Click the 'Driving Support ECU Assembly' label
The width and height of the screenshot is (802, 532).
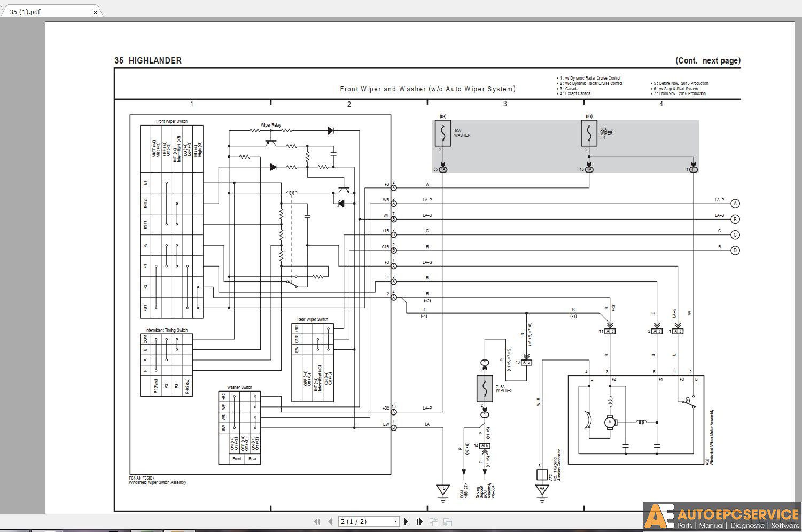484,491
